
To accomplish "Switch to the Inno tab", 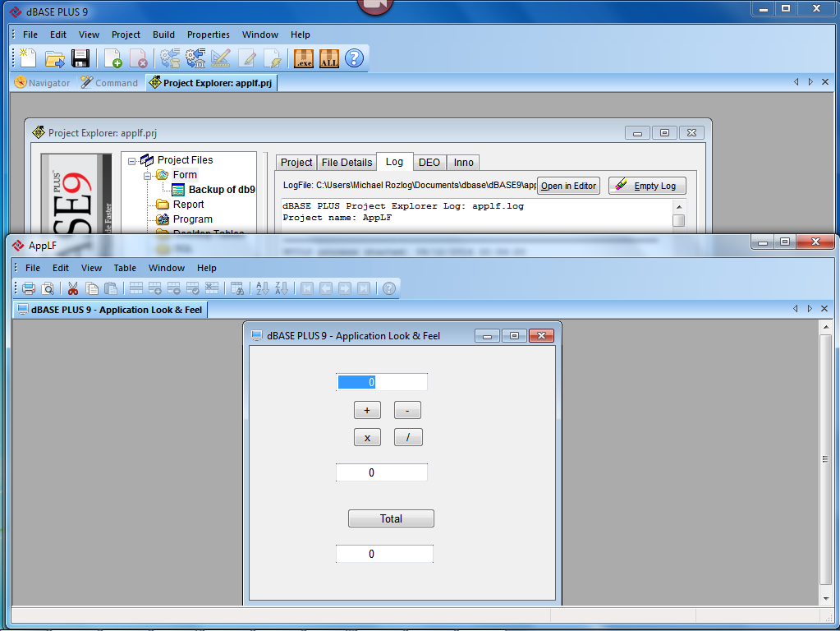I will (463, 163).
